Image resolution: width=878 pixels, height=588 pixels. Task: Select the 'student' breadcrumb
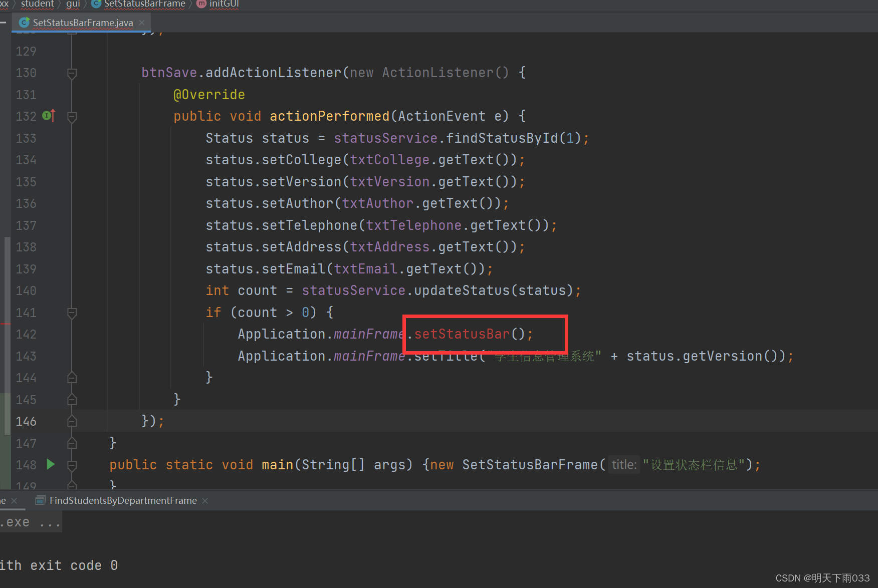coord(38,4)
